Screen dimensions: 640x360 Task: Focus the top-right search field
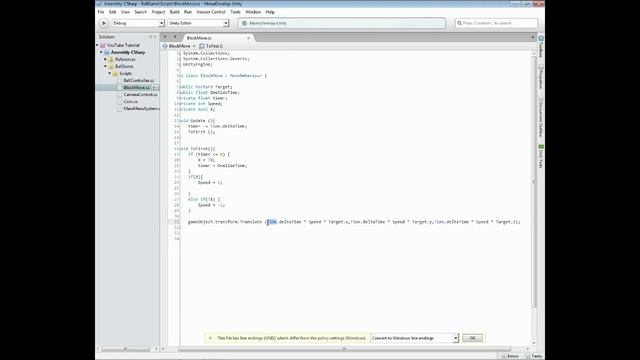point(496,23)
